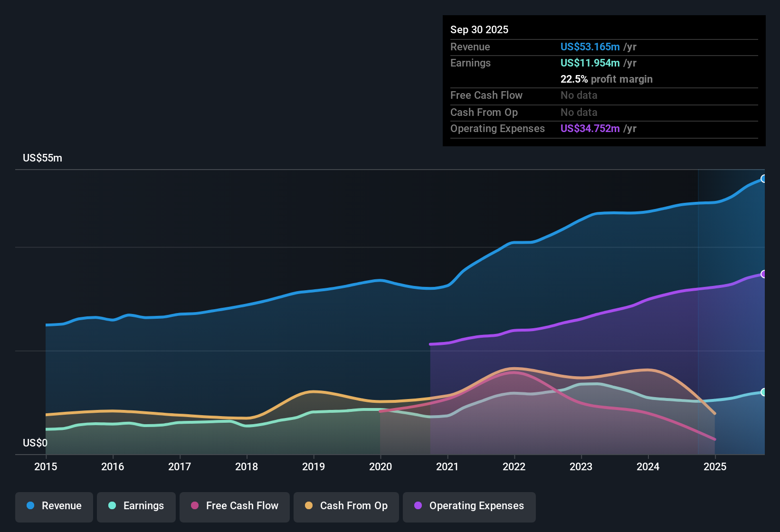The image size is (780, 532).
Task: Click the Revenue tooltip row label
Action: coord(470,47)
